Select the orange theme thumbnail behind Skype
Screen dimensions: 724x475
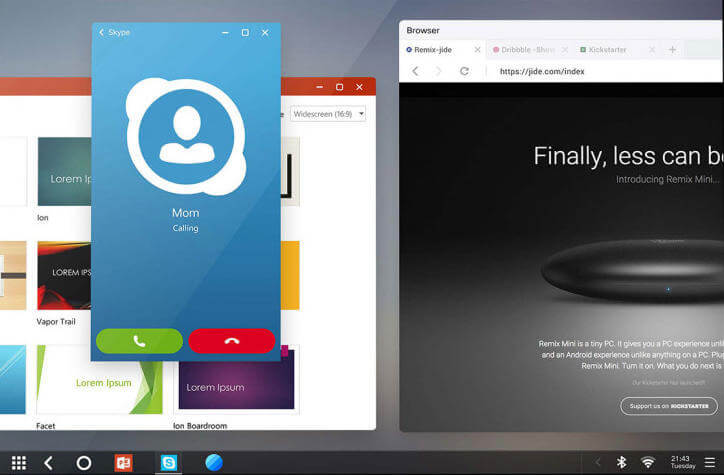point(290,276)
